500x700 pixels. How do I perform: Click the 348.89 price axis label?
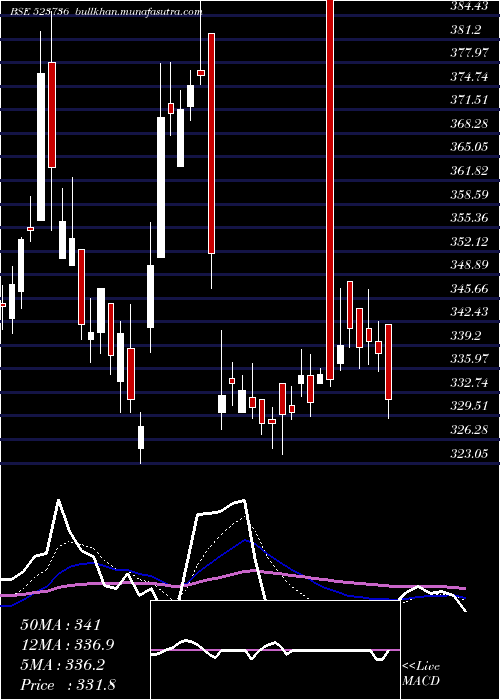469,265
